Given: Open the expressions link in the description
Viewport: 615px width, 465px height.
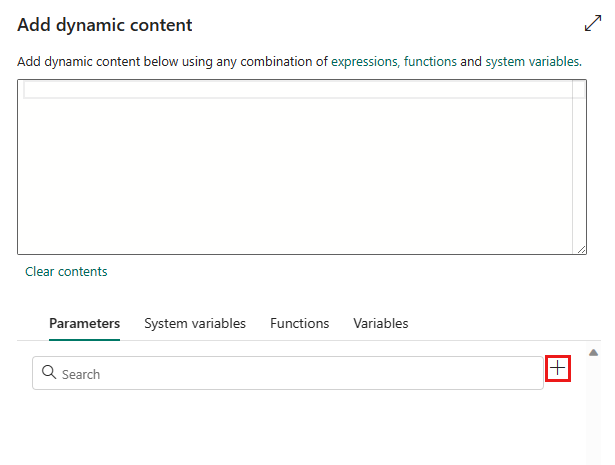Looking at the screenshot, I should coord(365,61).
